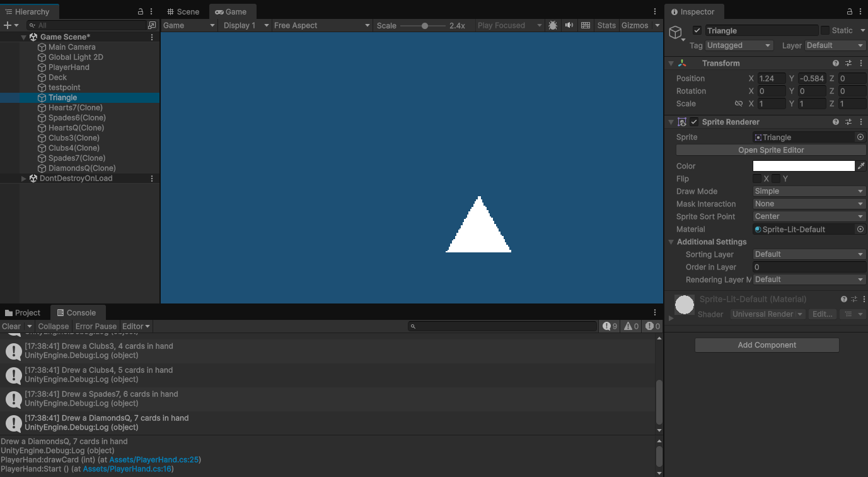Open the sprite object picker beside Triangle

860,137
